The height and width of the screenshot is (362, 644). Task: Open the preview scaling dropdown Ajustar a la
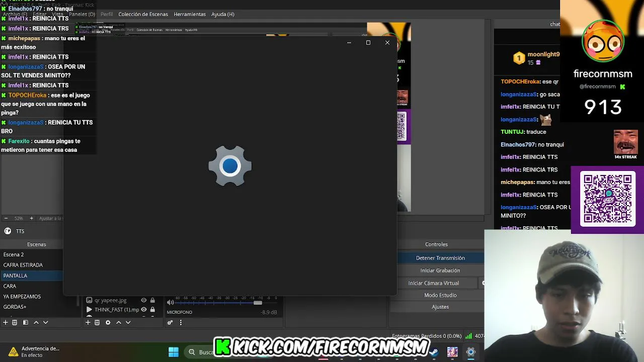click(x=51, y=218)
